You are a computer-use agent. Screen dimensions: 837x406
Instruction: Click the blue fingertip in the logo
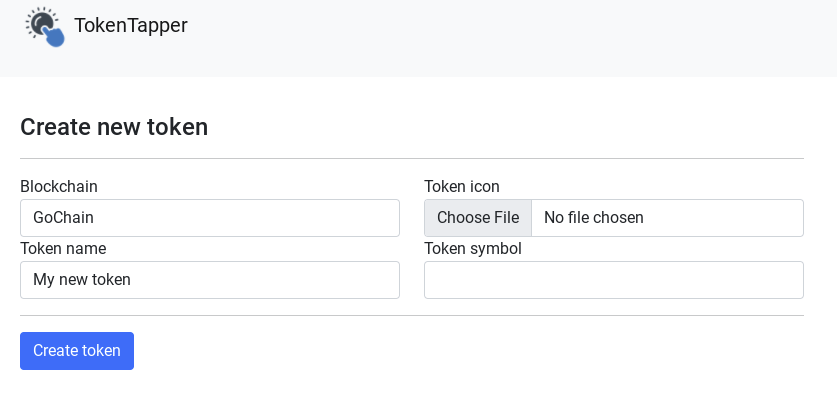[x=54, y=36]
